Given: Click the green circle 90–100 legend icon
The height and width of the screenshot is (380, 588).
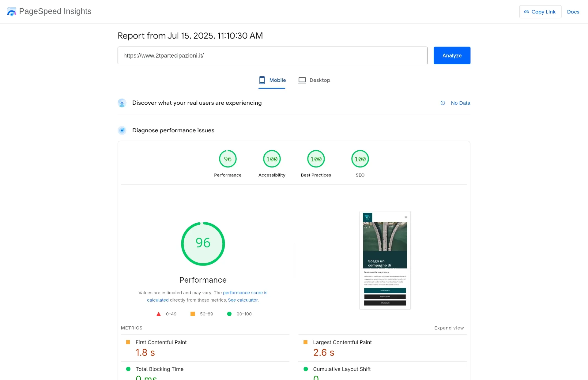Looking at the screenshot, I should coord(229,314).
